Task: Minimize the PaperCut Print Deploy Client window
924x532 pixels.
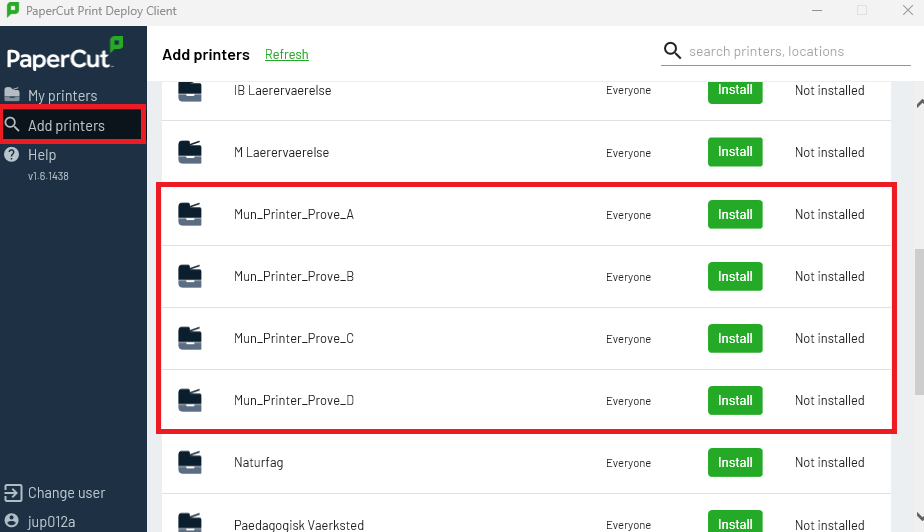Action: pos(817,11)
